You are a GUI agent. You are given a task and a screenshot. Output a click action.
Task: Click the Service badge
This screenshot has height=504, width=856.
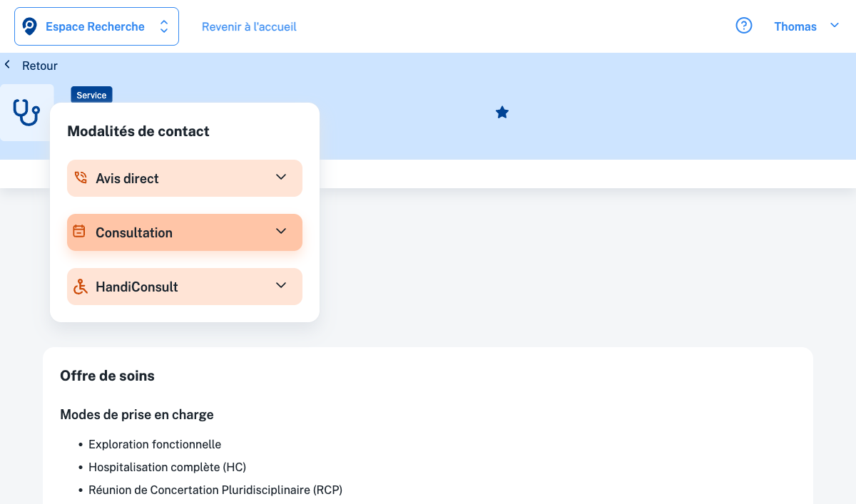coord(91,95)
